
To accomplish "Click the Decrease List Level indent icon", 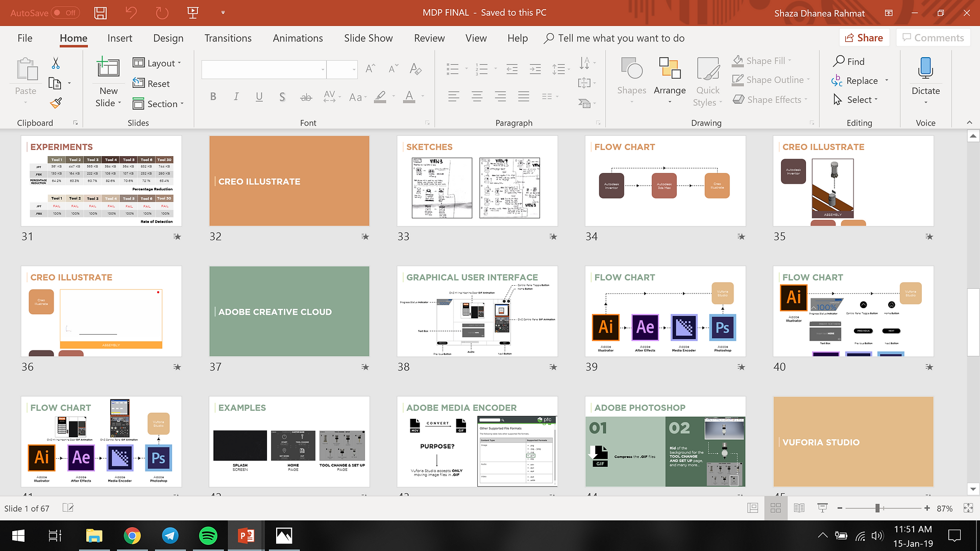I will click(512, 69).
